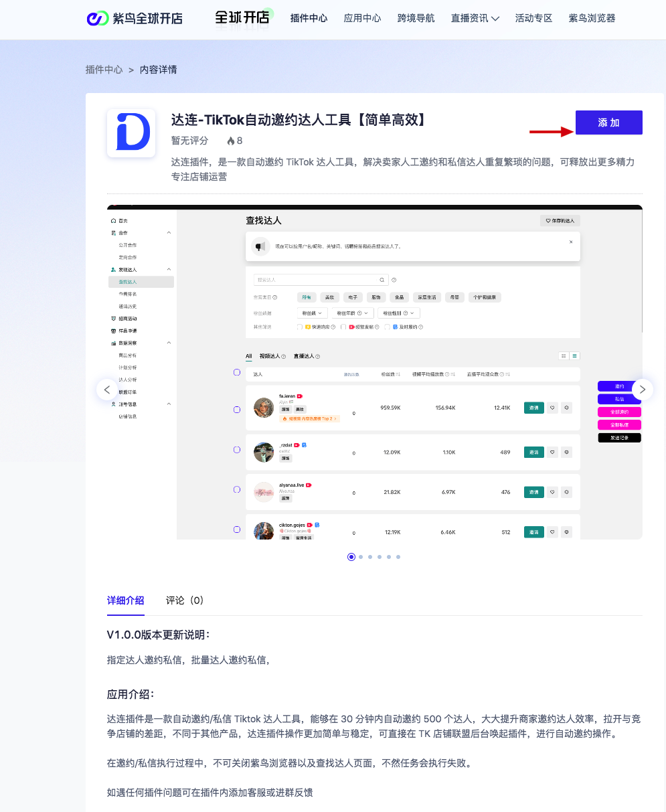Image resolution: width=666 pixels, height=812 pixels.
Task: Open 紫鸟浏览器 in the top navigation
Action: tap(592, 18)
